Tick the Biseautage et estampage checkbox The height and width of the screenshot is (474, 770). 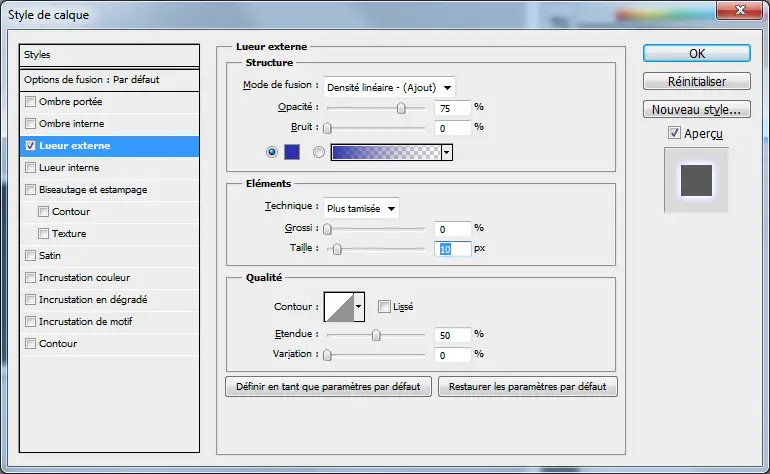click(30, 190)
